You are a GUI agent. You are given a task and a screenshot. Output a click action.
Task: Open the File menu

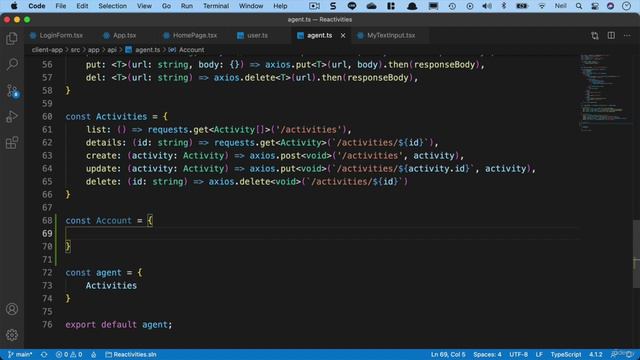click(x=60, y=6)
